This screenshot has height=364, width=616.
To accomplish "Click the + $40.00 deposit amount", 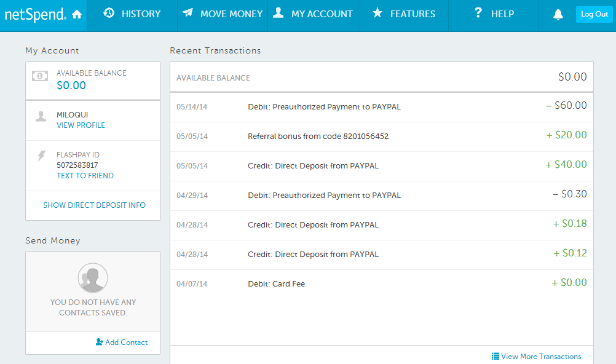I will 566,164.
